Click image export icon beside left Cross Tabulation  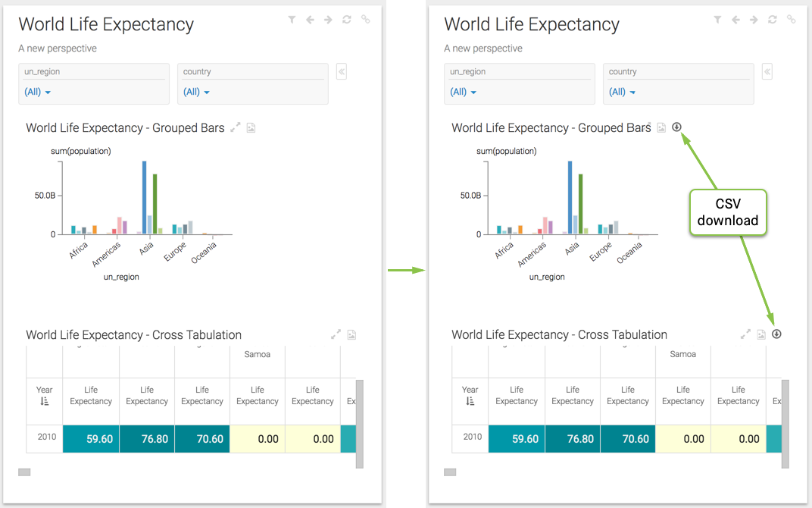[x=351, y=334]
